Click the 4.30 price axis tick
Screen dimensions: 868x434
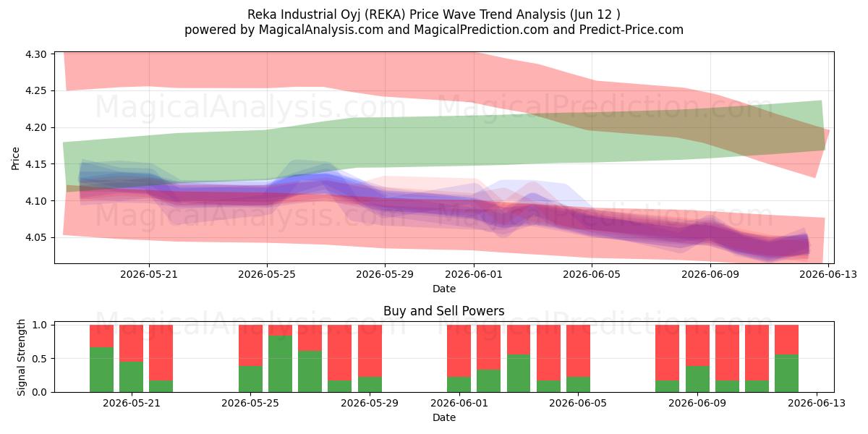coord(36,54)
